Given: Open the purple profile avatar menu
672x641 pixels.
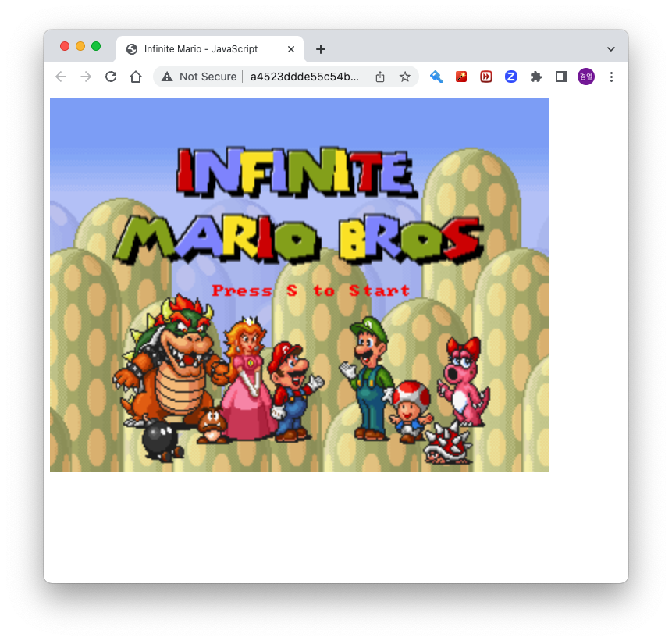Looking at the screenshot, I should click(586, 77).
